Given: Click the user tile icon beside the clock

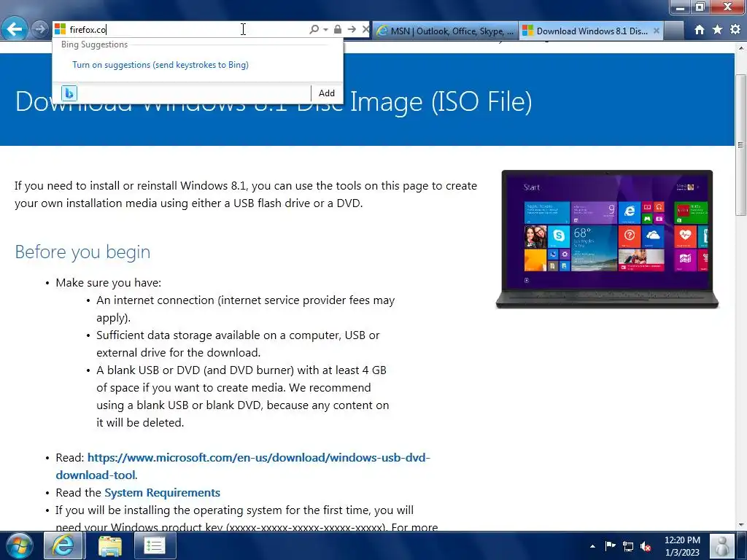Looking at the screenshot, I should 721,545.
